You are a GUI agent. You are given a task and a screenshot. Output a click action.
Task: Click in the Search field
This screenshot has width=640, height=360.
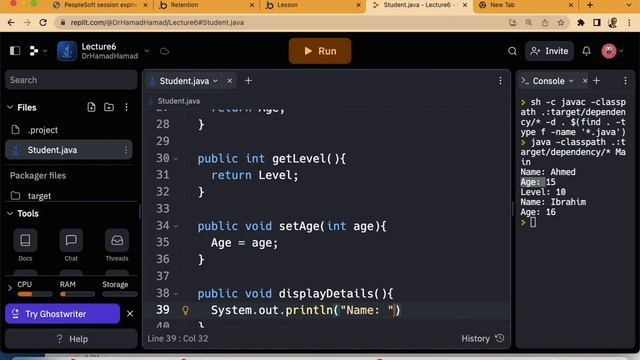71,80
